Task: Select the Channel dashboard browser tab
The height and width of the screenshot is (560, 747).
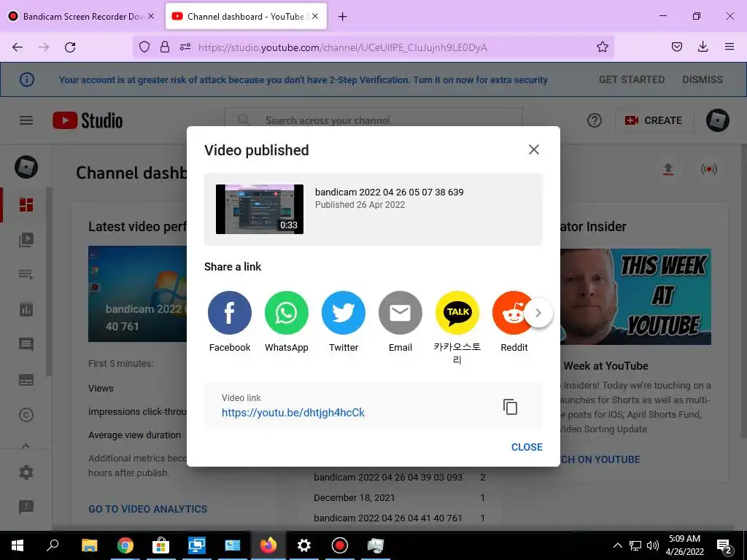Action: [x=246, y=16]
